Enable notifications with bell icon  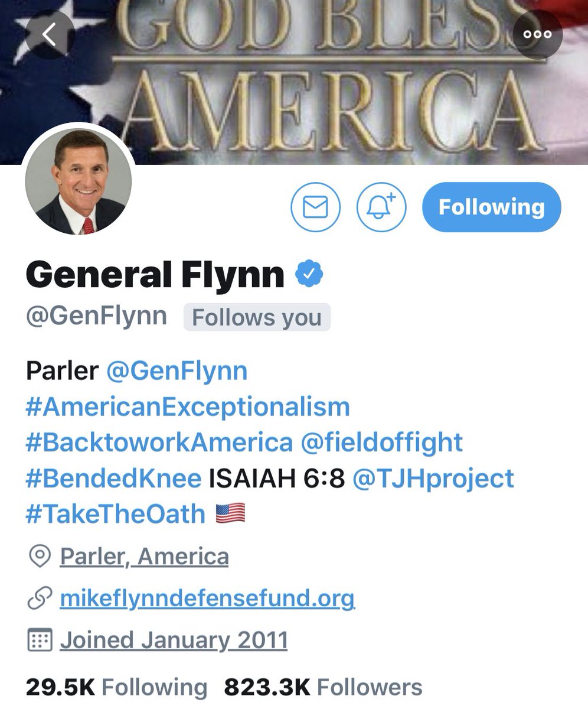coord(382,207)
